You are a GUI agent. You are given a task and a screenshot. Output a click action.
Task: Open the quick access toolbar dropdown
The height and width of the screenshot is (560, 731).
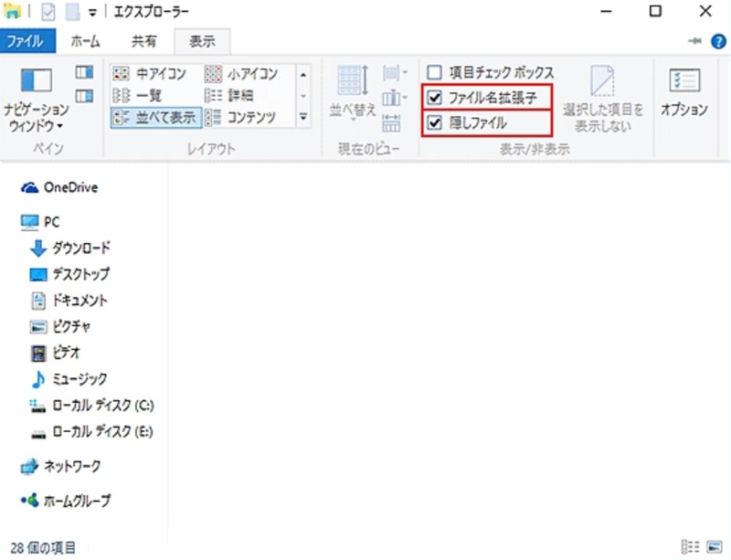91,12
